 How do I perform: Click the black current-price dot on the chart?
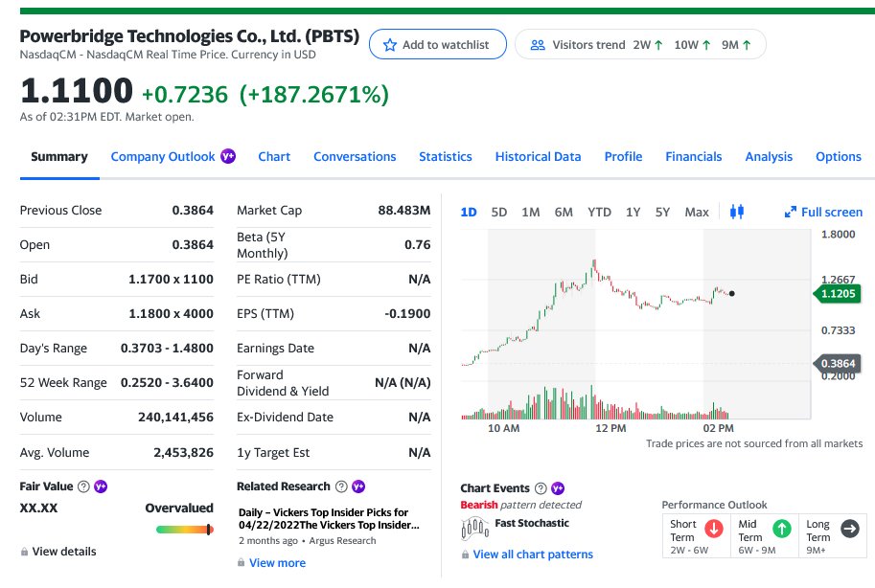[731, 293]
